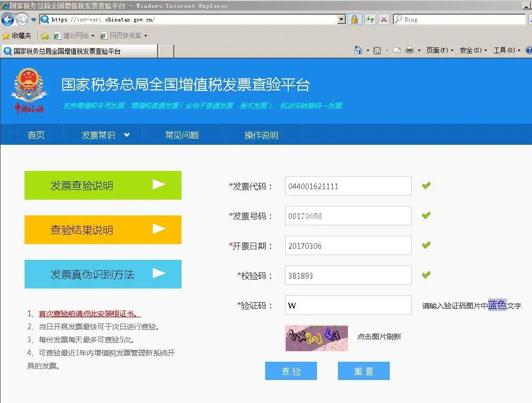Select the 操作说明 navigation item
This screenshot has width=532, height=403.
[x=261, y=134]
